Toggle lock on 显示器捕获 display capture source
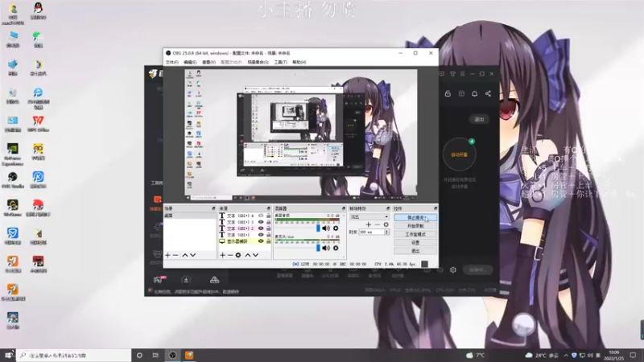The width and height of the screenshot is (644, 362). click(269, 241)
